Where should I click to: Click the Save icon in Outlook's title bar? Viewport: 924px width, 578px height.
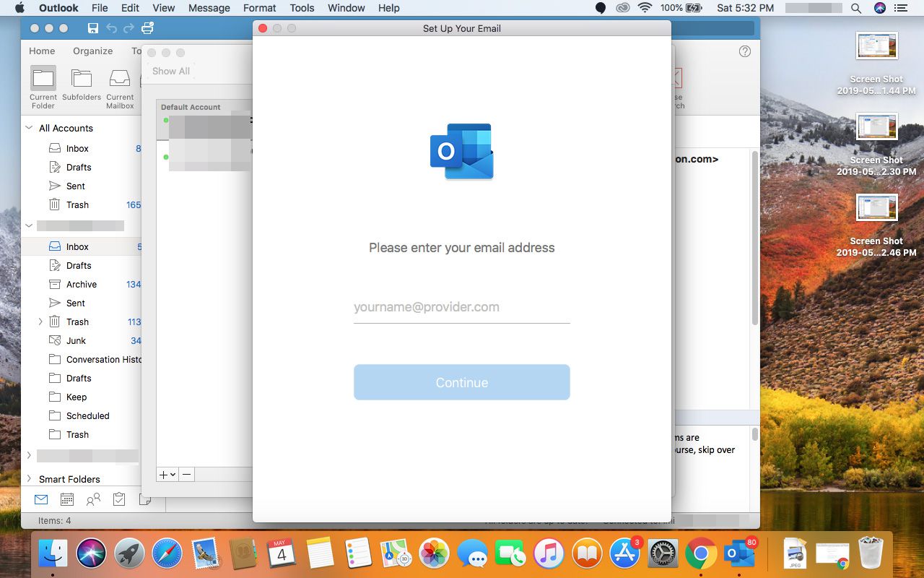[93, 28]
